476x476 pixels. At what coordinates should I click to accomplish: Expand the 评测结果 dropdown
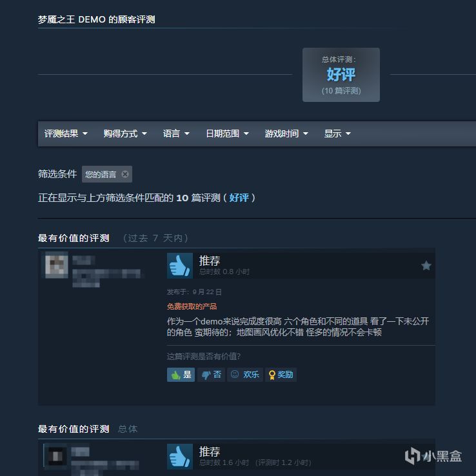[x=66, y=134]
